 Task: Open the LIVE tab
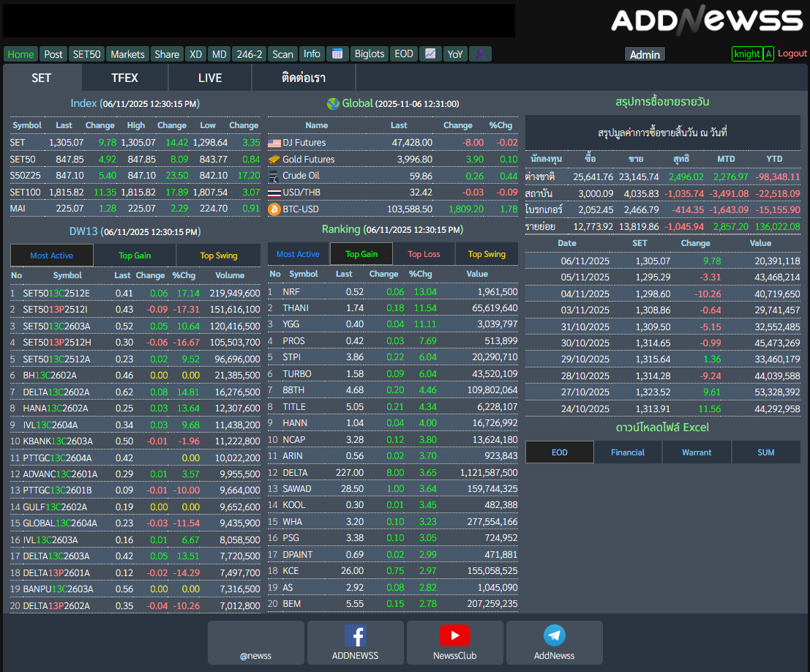210,78
